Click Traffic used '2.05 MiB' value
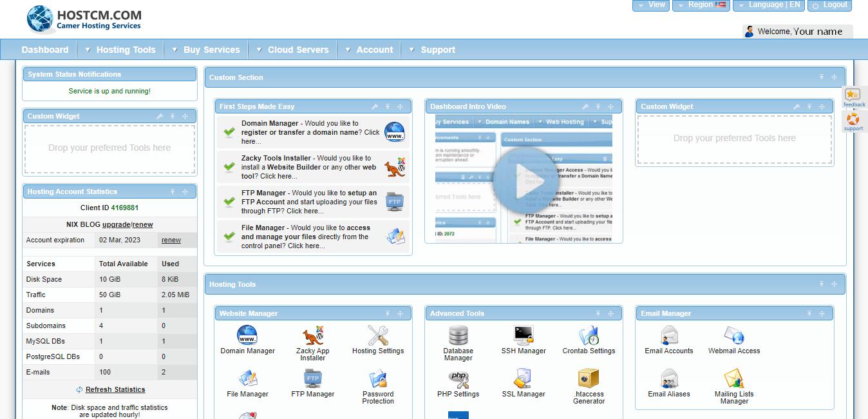This screenshot has width=868, height=419. click(175, 295)
